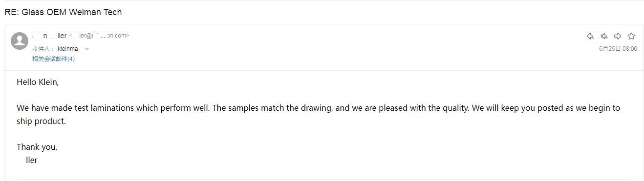This screenshot has height=181, width=644.
Task: Forward this email using the right arrow icon
Action: point(618,36)
